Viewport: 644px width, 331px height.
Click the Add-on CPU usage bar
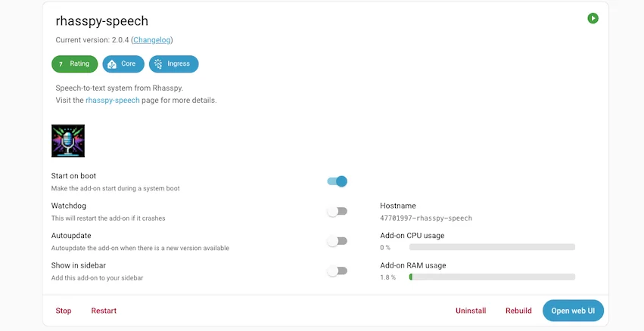[x=492, y=247]
